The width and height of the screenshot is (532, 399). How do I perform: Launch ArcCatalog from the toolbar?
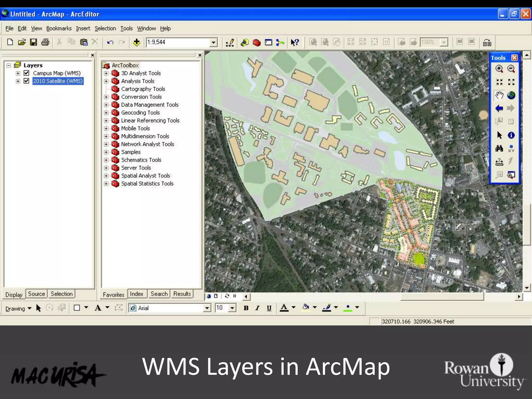click(x=244, y=42)
